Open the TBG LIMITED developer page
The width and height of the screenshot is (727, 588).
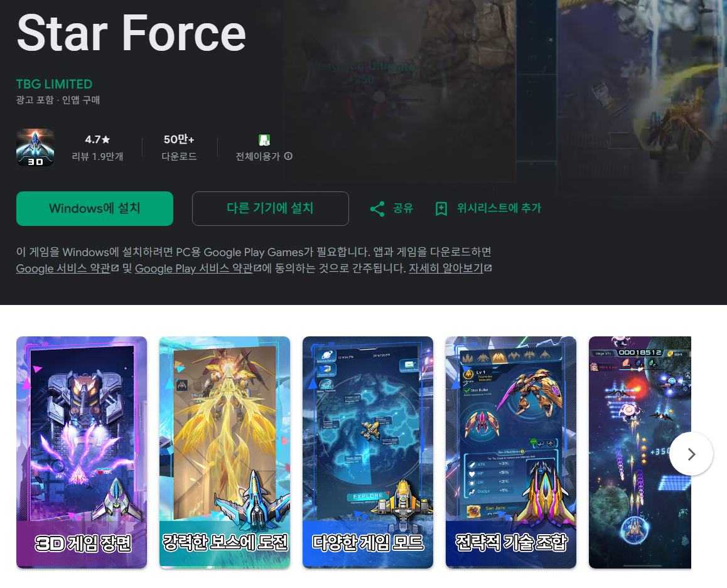(x=54, y=84)
